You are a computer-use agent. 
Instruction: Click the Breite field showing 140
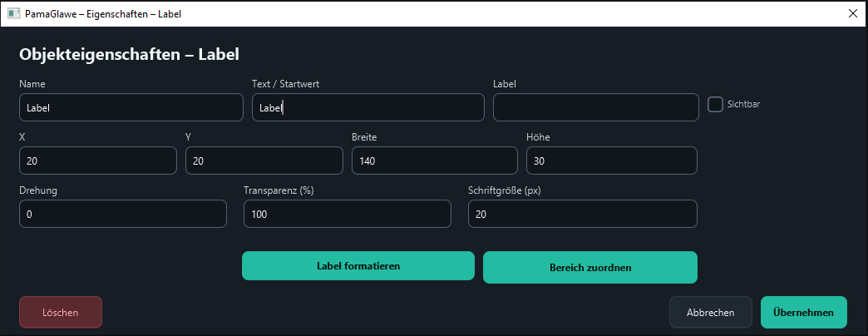(435, 161)
